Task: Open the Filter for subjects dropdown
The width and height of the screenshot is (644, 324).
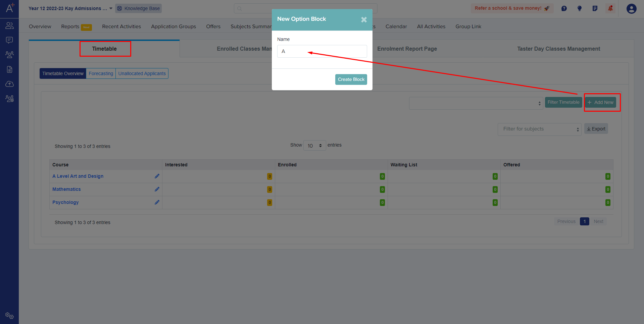Action: (539, 129)
